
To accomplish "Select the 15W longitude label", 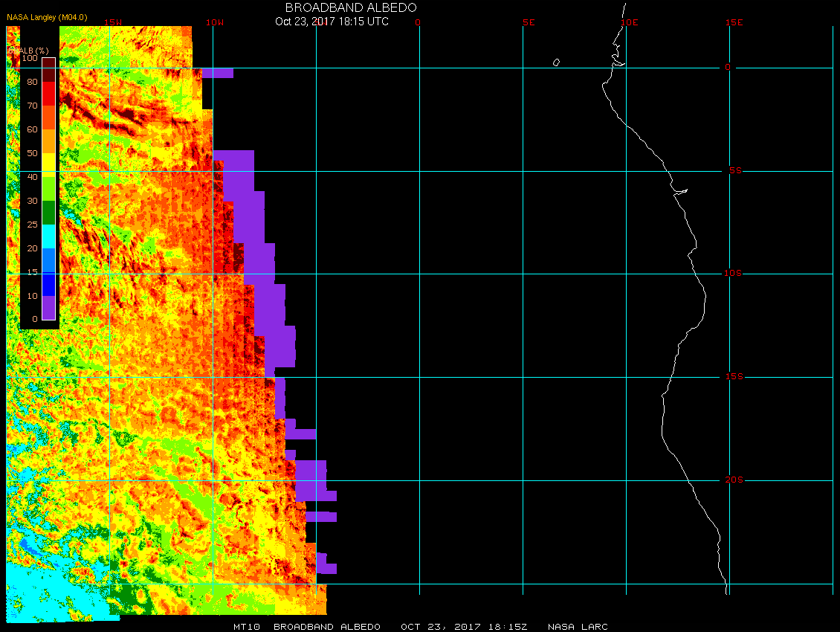I will coord(112,22).
